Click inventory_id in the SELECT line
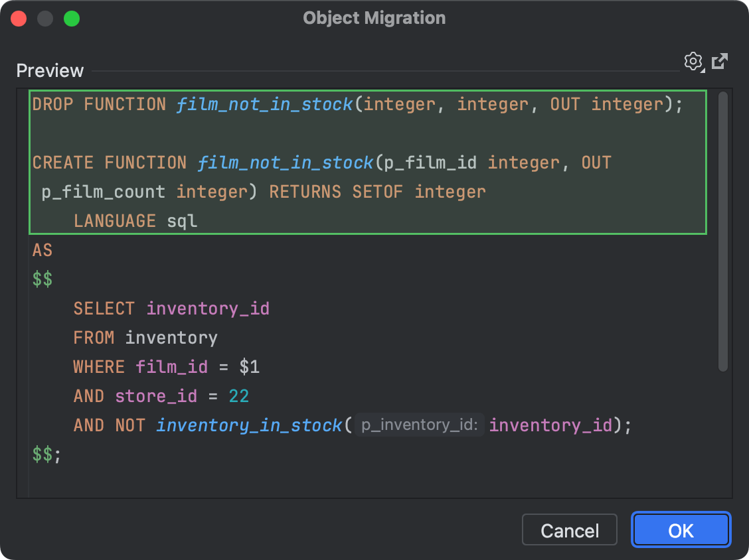749x560 pixels. tap(208, 309)
